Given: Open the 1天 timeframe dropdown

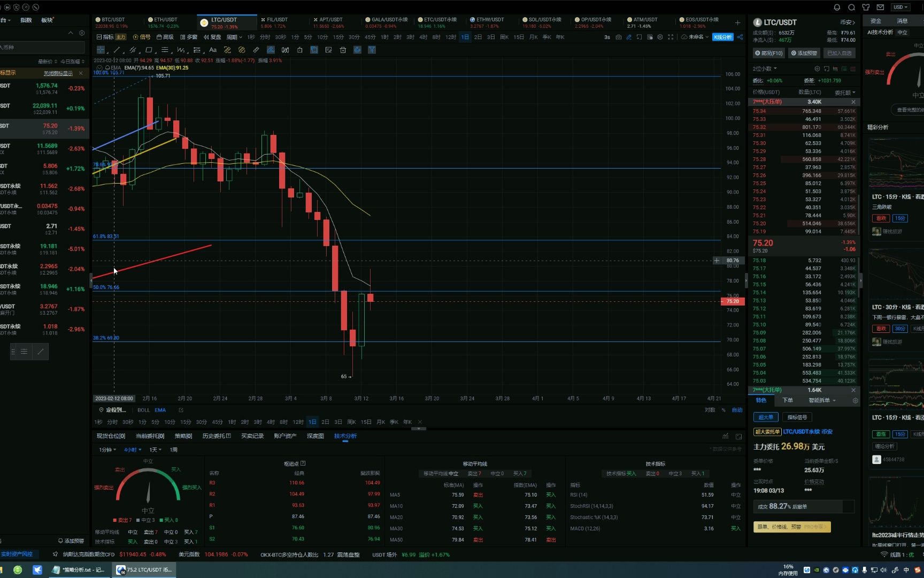Looking at the screenshot, I should [155, 450].
